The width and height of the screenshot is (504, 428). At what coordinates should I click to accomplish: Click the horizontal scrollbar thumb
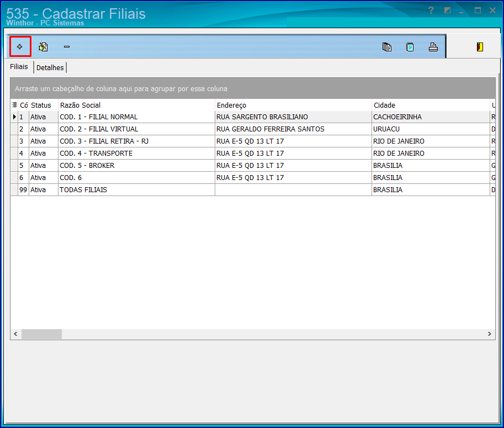(41, 334)
